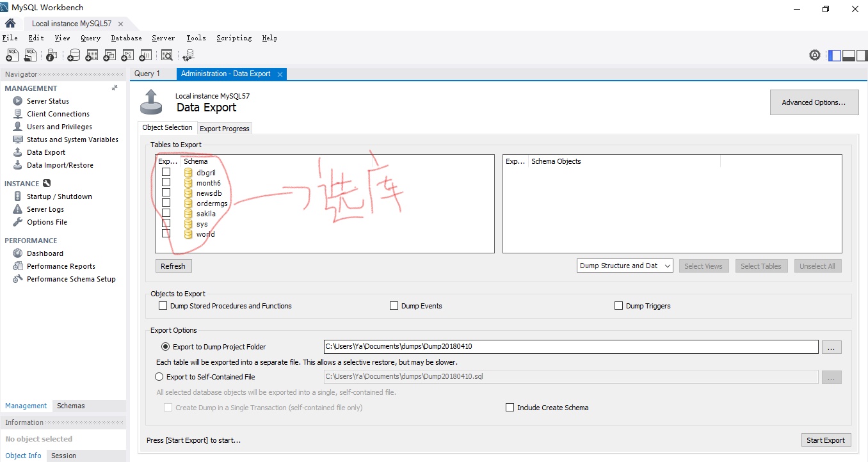Switch to the Query 1 tab
The image size is (868, 462).
[147, 74]
